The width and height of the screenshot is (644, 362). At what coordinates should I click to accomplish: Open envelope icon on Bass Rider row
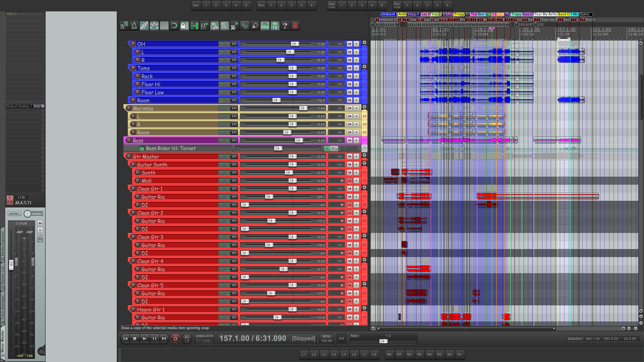(x=334, y=148)
